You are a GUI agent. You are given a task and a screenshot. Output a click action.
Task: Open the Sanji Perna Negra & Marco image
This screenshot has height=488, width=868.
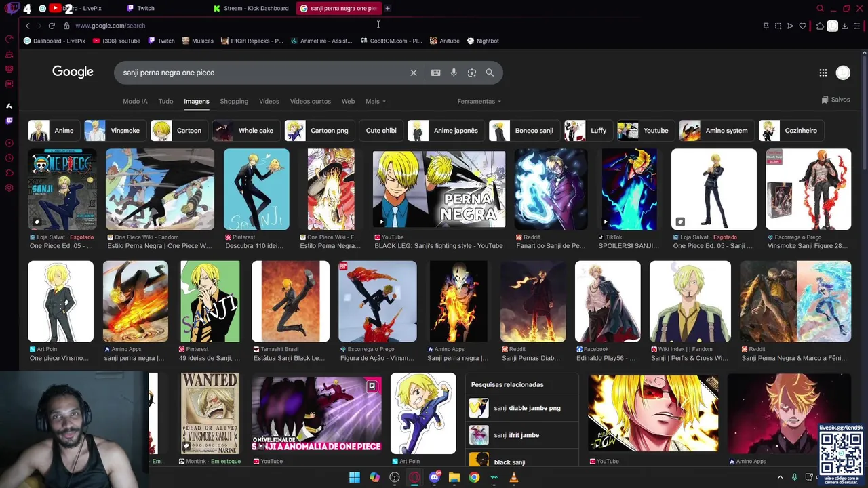click(795, 302)
